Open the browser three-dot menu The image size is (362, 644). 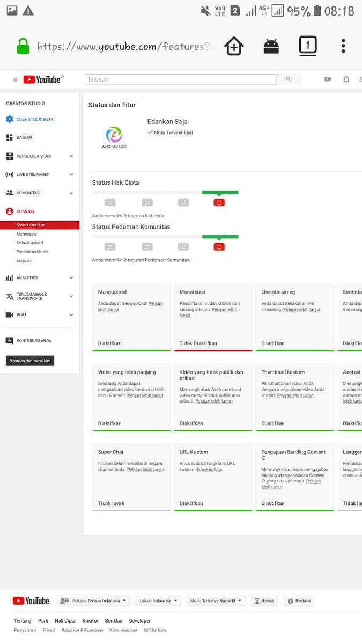point(343,46)
